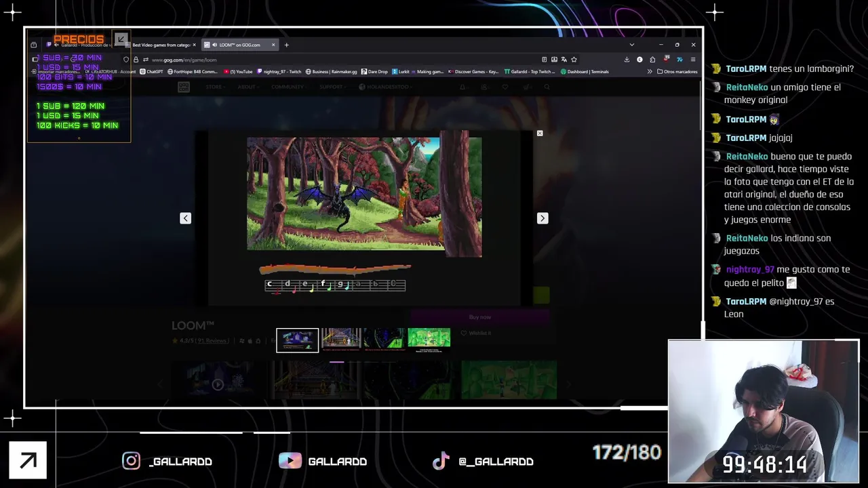Image resolution: width=868 pixels, height=488 pixels.
Task: Expand the list-all-tabs chevron in title bar
Action: [x=632, y=45]
